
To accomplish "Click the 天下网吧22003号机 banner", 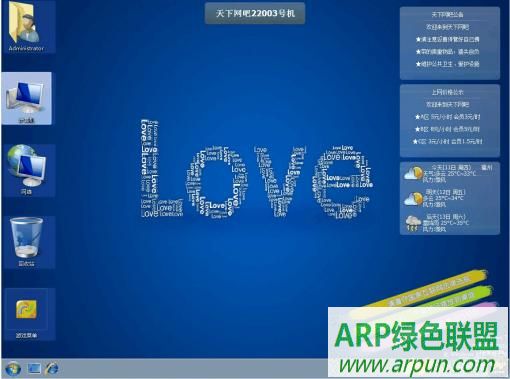I will (x=255, y=13).
